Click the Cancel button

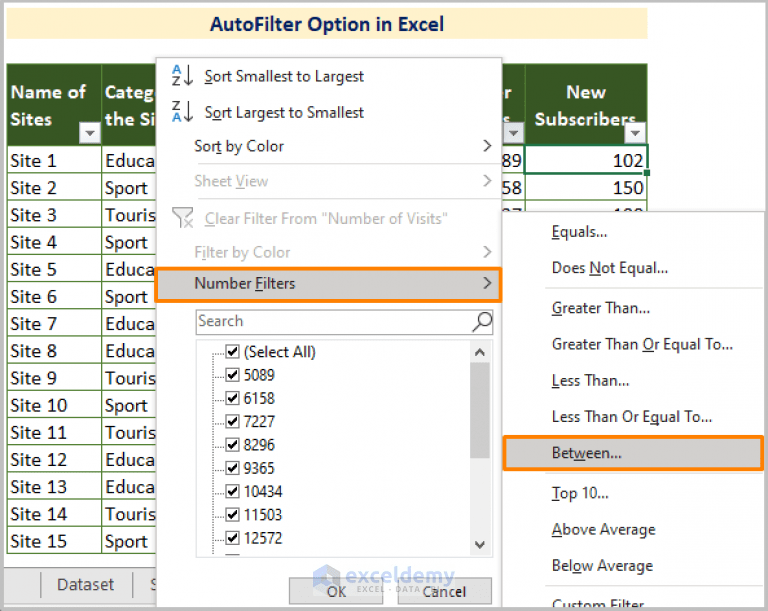click(444, 591)
